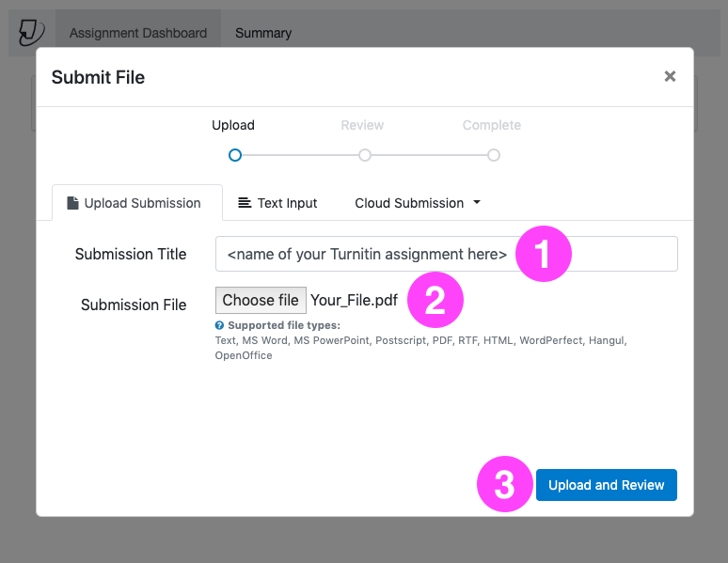Screen dimensions: 728x563
Task: Click the help icon by Supported file types
Action: (219, 326)
